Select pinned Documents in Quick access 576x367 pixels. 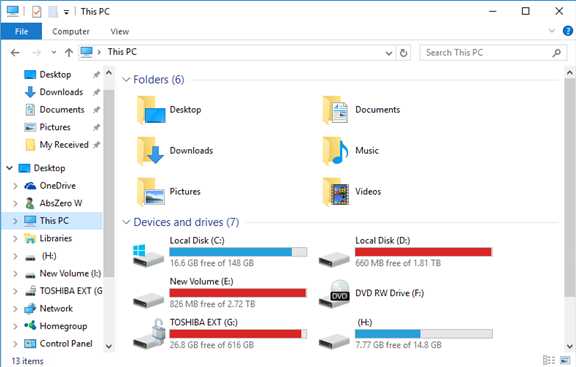(x=62, y=109)
